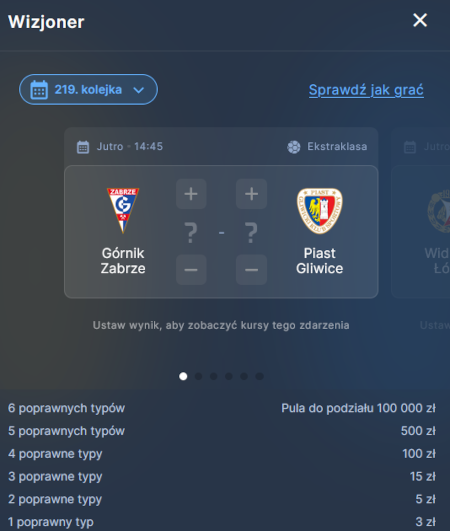Decrease Górnik Zabrze score with minus
Screen dimensions: 450x531
tap(191, 270)
